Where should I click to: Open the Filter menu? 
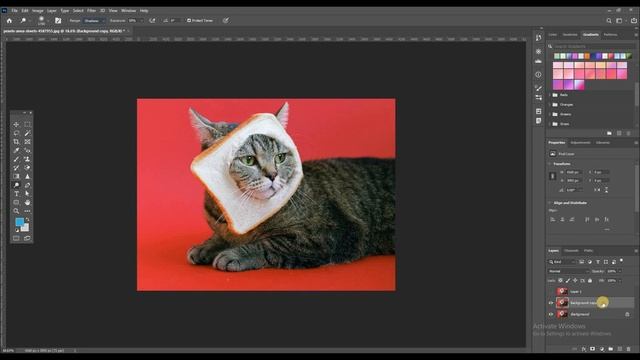point(91,11)
